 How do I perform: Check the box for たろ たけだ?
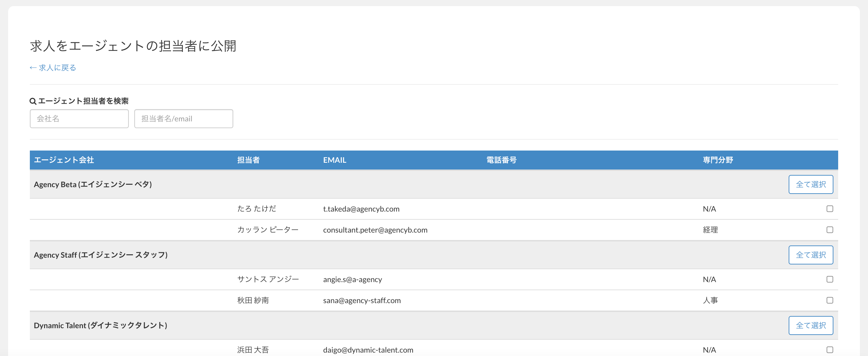(x=830, y=209)
